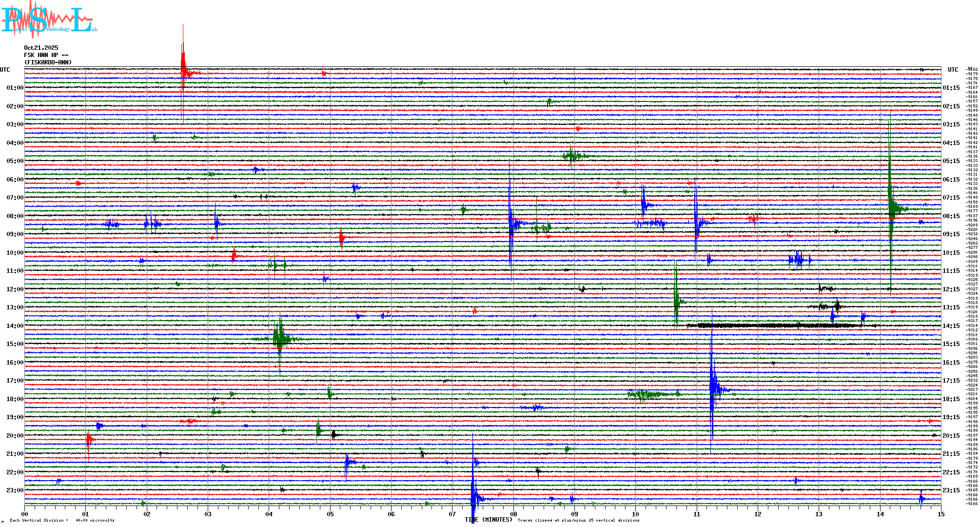Click the 10 minute tick label
Screen dimensions: 980x527
click(635, 514)
